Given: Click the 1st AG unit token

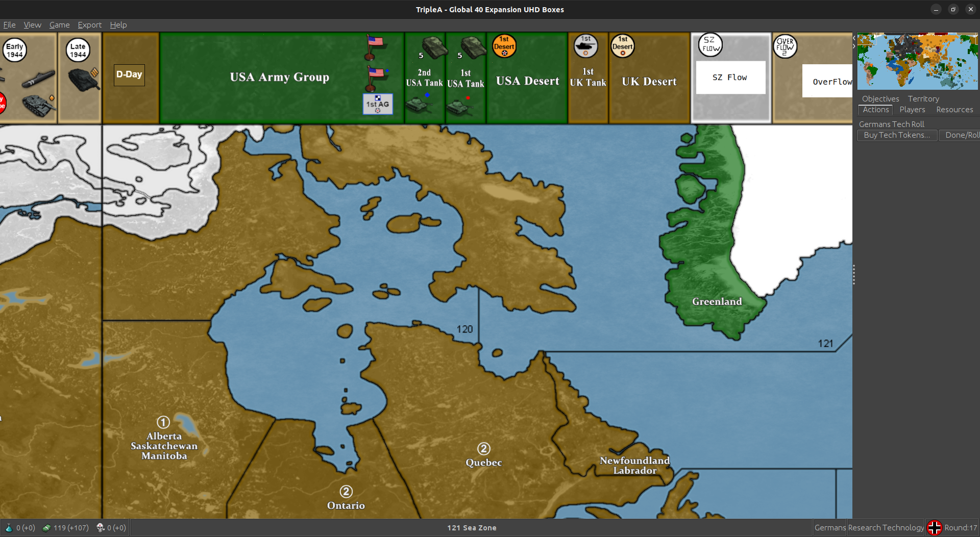Looking at the screenshot, I should [x=378, y=104].
